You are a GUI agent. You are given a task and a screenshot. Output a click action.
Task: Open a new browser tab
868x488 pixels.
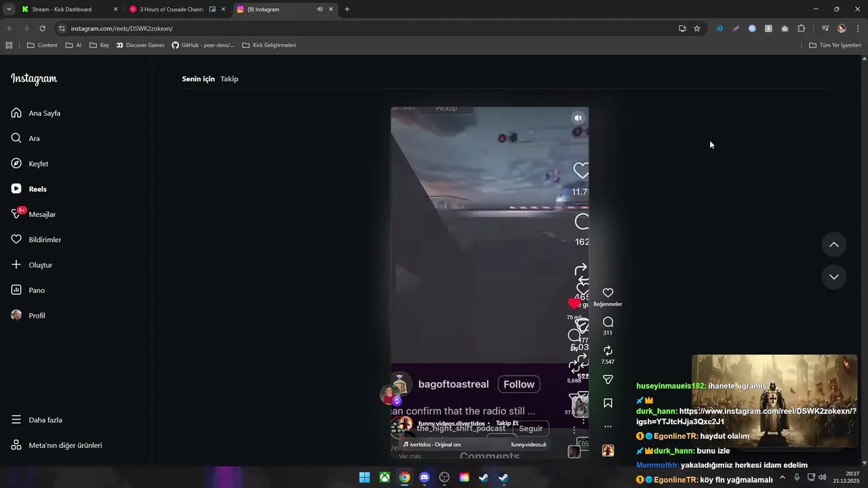click(x=347, y=9)
